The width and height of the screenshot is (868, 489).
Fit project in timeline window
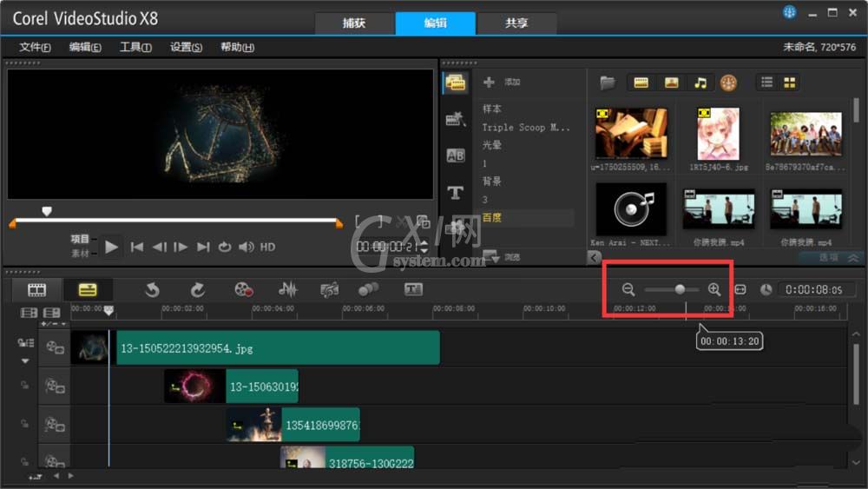(740, 289)
